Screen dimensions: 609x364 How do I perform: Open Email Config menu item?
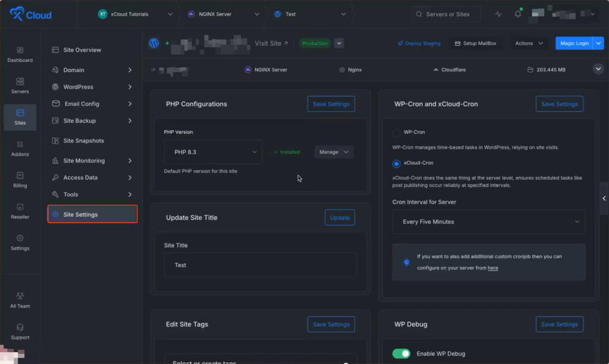92,103
